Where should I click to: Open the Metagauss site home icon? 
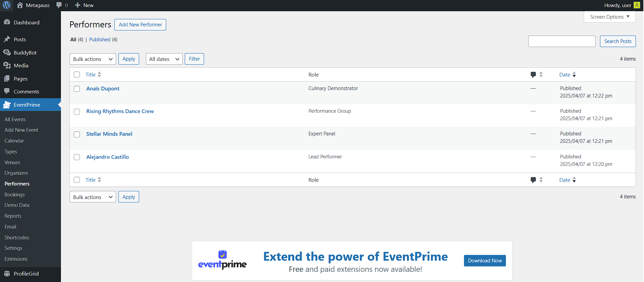20,5
